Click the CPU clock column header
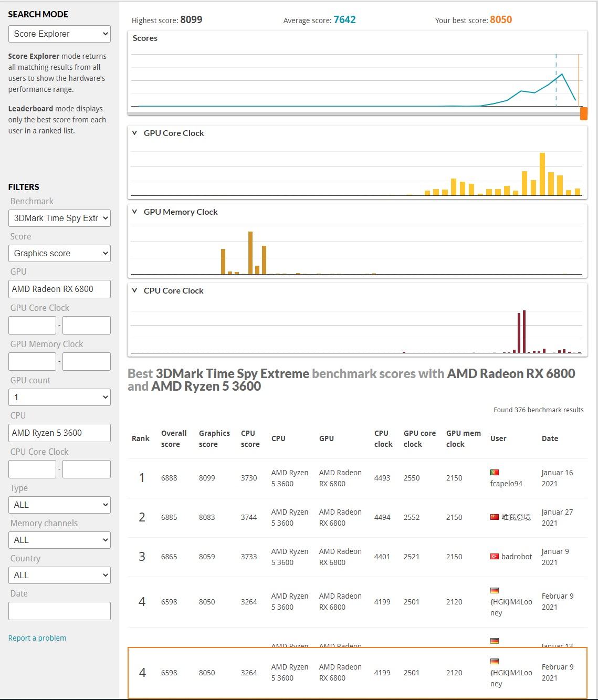The image size is (598, 700). point(383,438)
